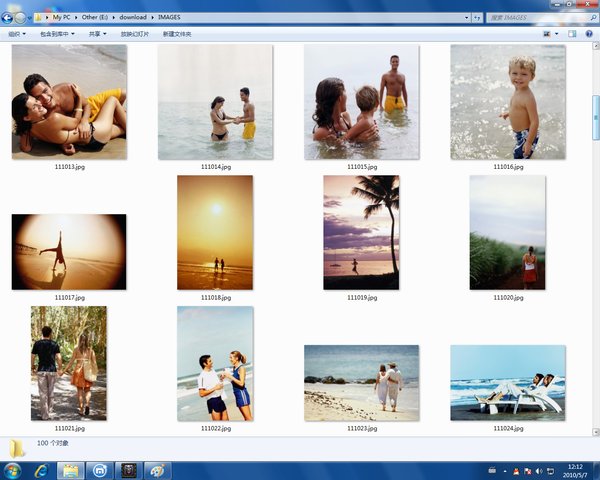Click the Back navigation arrow button
The image size is (600, 480).
coord(8,17)
